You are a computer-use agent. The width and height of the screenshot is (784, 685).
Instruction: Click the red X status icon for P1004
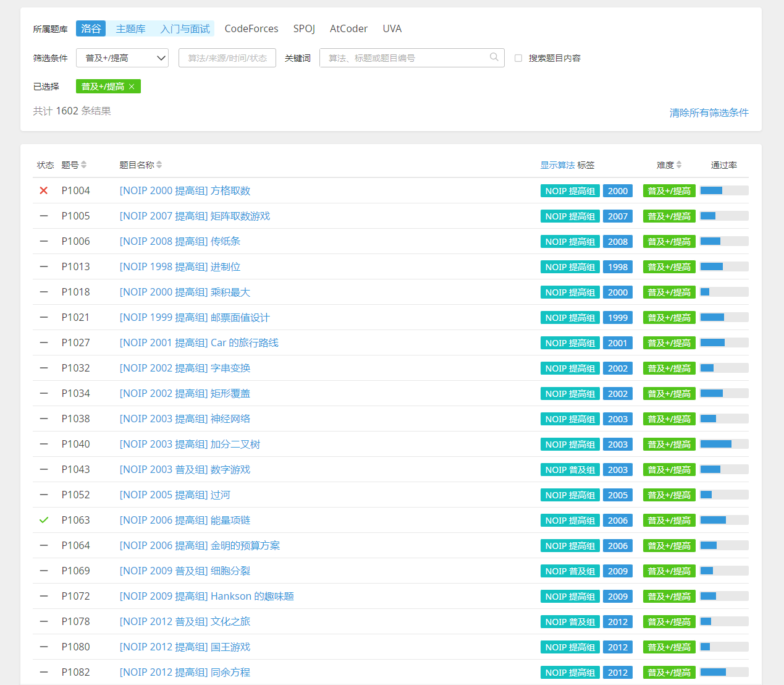tap(44, 190)
